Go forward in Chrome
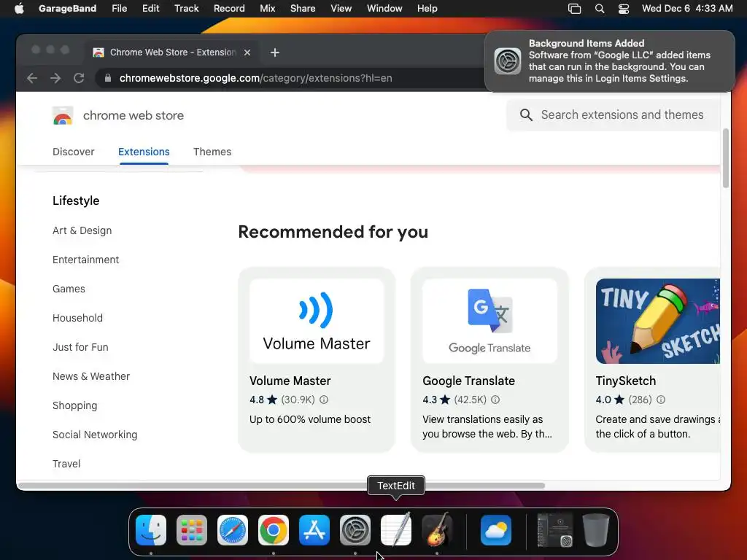Image resolution: width=747 pixels, height=560 pixels. pos(55,78)
